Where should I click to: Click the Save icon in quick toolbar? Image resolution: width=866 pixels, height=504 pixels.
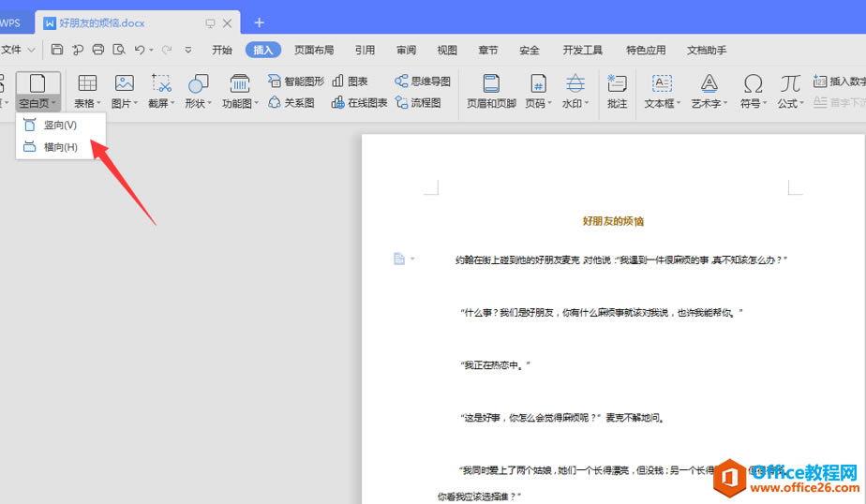pyautogui.click(x=57, y=50)
